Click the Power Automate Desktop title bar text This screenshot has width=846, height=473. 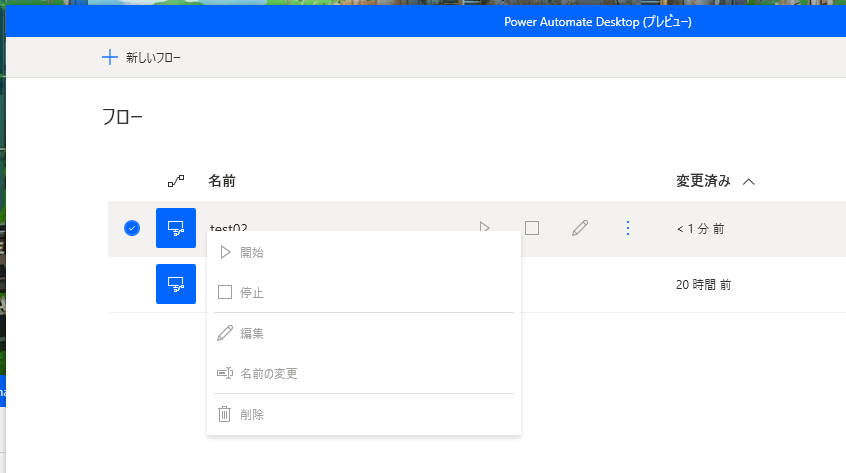point(598,22)
